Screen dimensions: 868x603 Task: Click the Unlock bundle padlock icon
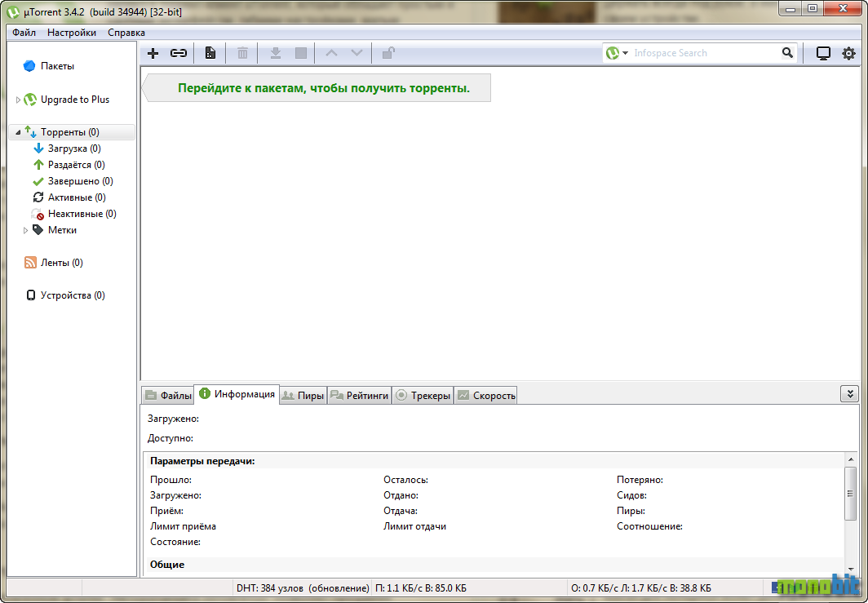tap(388, 53)
